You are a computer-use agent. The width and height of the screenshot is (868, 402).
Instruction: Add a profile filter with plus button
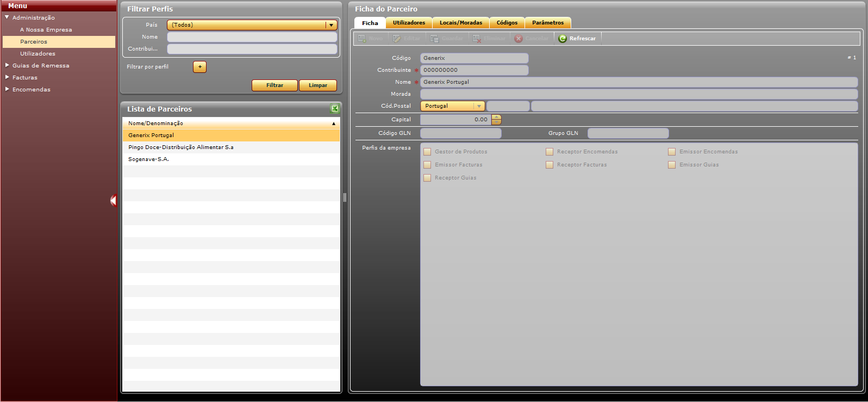(199, 67)
